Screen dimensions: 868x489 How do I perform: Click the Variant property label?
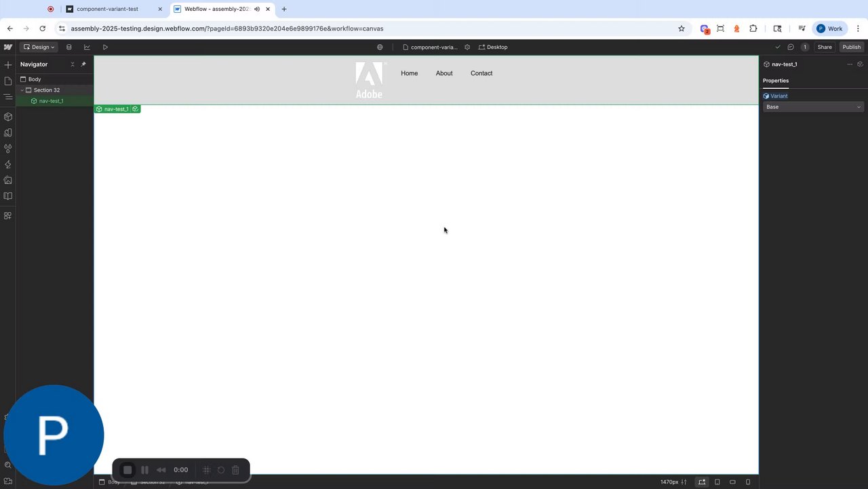[x=779, y=96]
